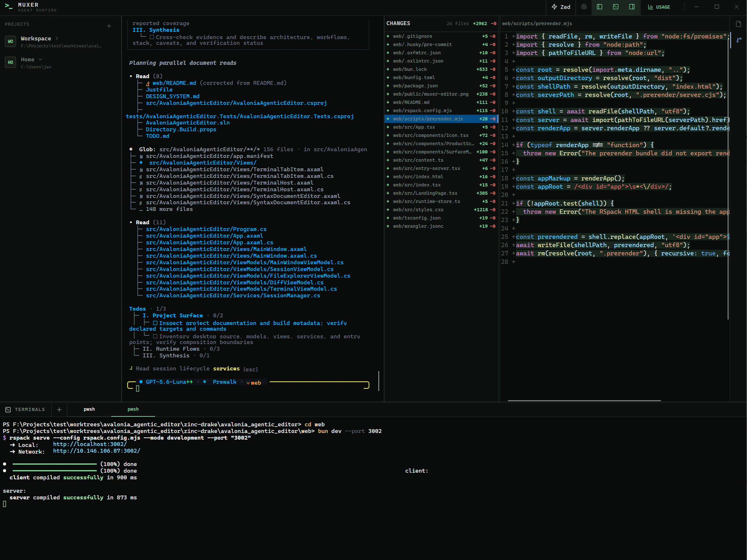Toggle checkbox for Inventory desktop source todo
Viewport: 747px width, 560px height.
coord(155,336)
